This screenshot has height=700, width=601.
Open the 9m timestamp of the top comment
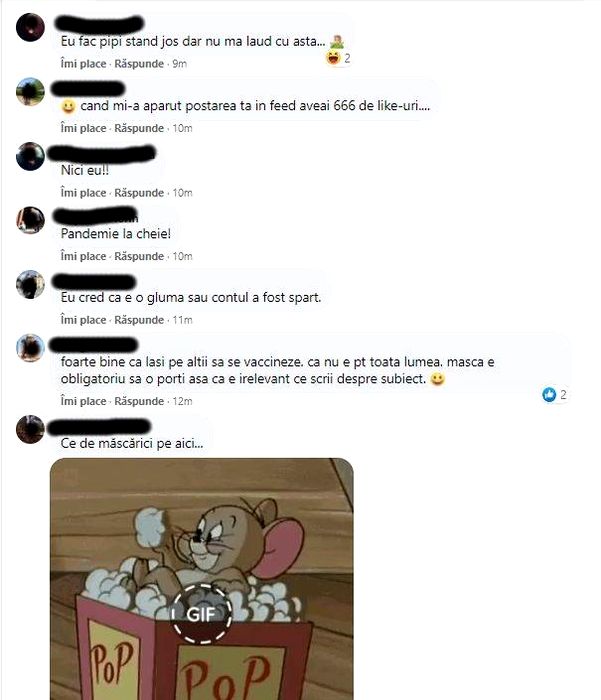(179, 64)
